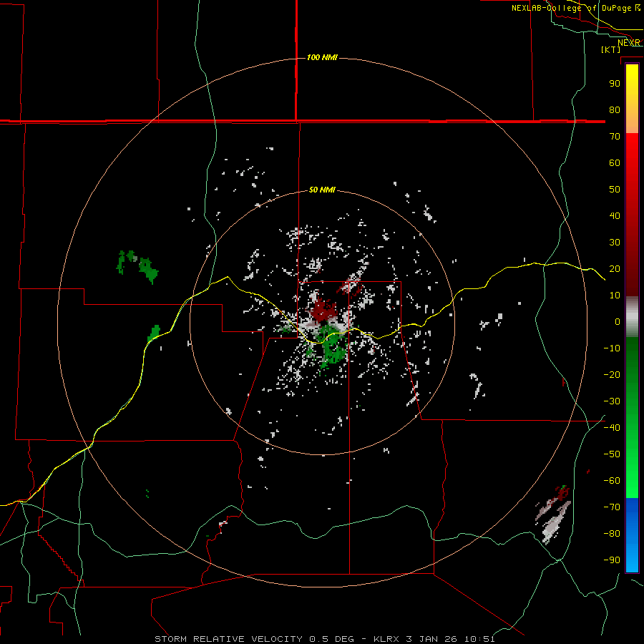Click the NEXR label above the color scale

coord(629,43)
